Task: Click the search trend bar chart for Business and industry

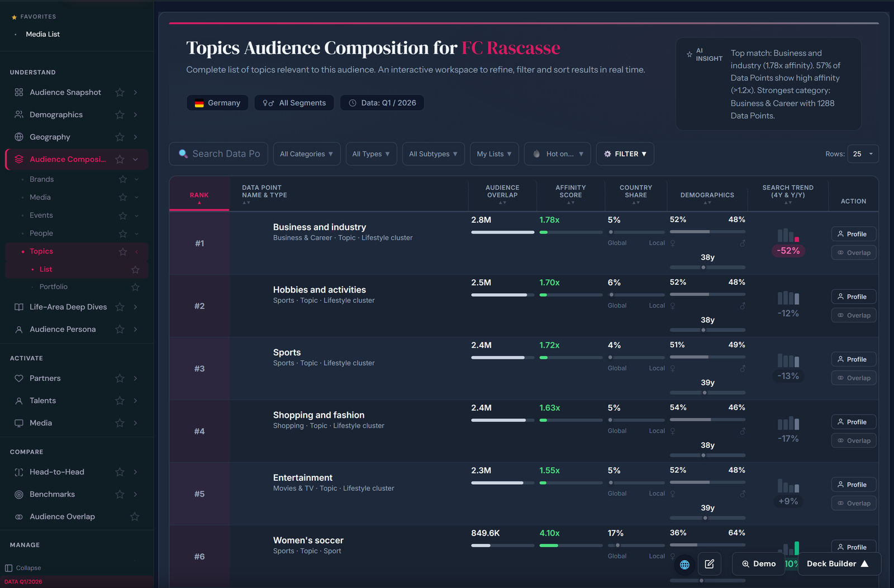Action: [x=788, y=235]
